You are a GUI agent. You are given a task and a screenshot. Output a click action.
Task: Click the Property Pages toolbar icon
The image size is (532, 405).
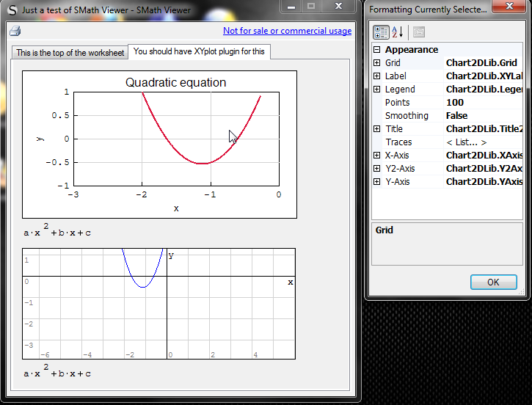418,32
